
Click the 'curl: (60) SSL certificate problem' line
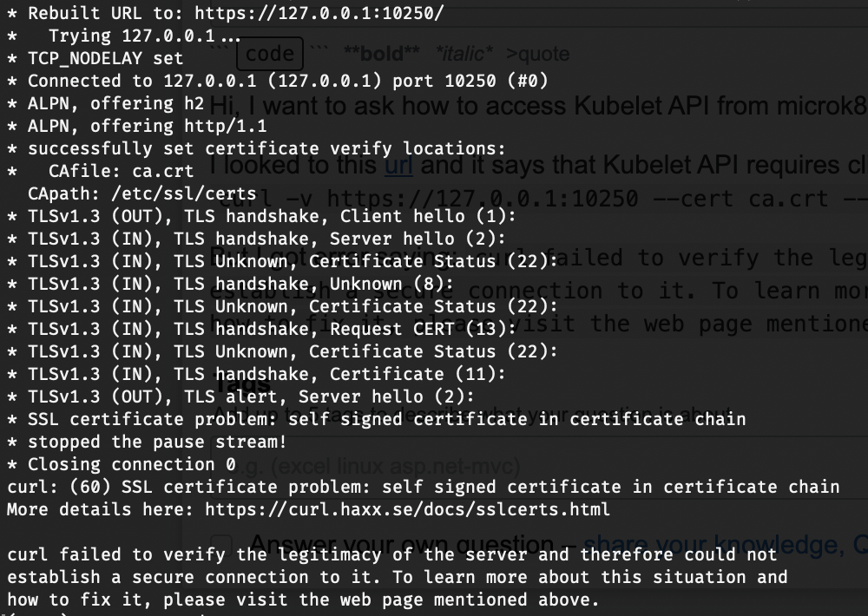(x=424, y=487)
